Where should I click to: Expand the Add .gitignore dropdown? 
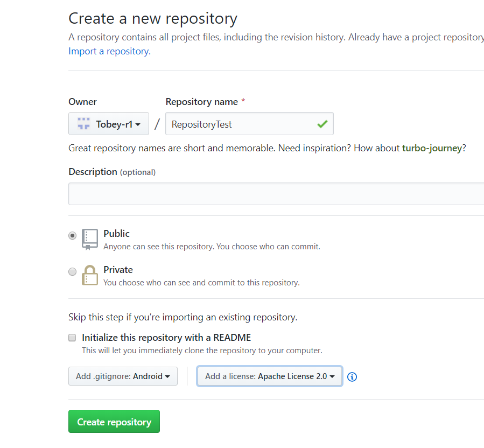(x=123, y=376)
